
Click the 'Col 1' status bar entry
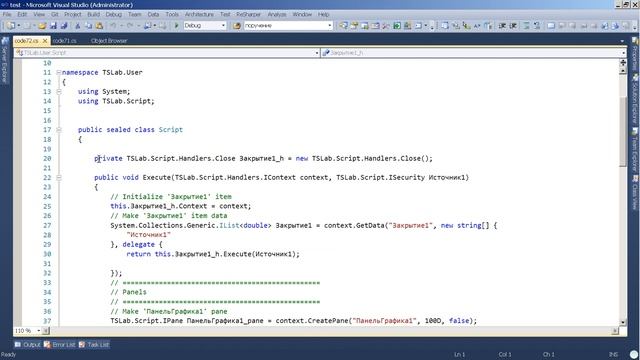[x=504, y=354]
